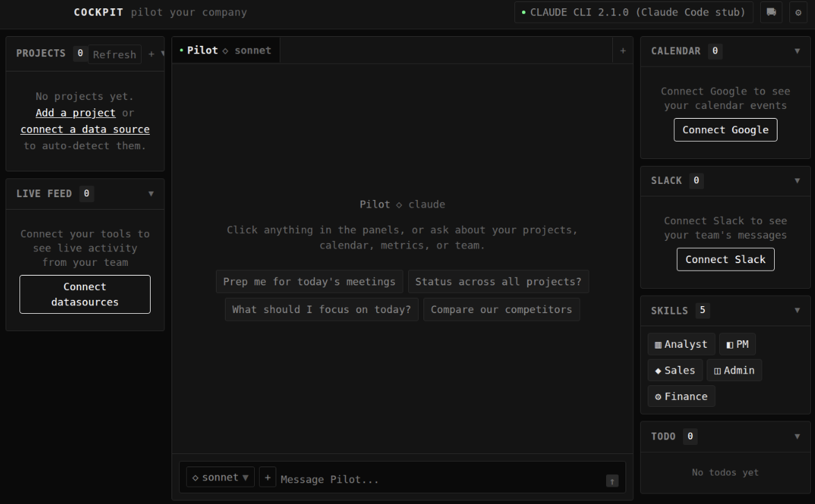The image size is (815, 504).
Task: Follow the Add a project link
Action: pyautogui.click(x=76, y=112)
